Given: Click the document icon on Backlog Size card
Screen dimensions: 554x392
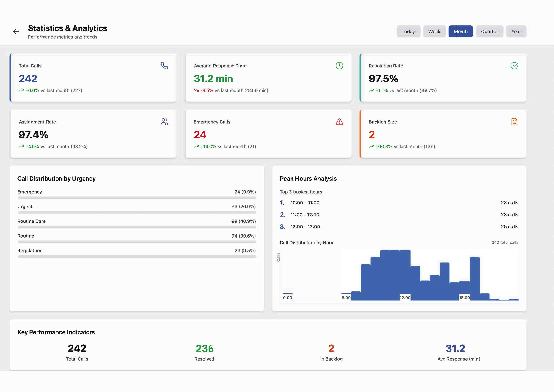Looking at the screenshot, I should tap(514, 122).
